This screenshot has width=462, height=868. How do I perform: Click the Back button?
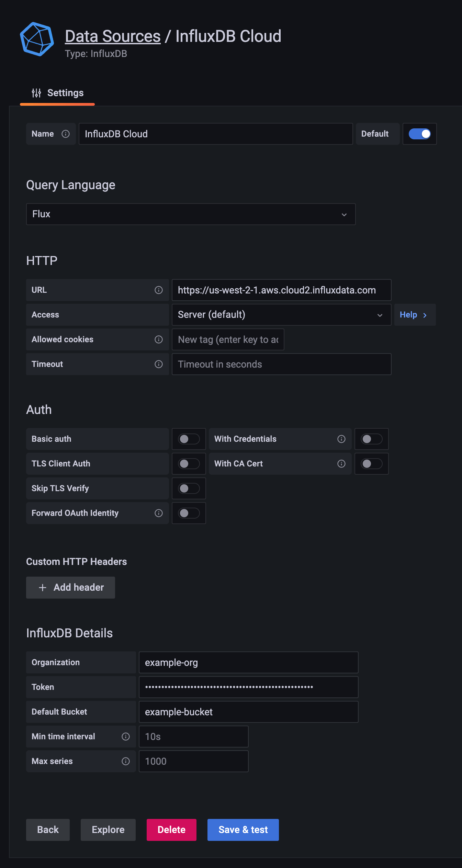click(x=48, y=830)
